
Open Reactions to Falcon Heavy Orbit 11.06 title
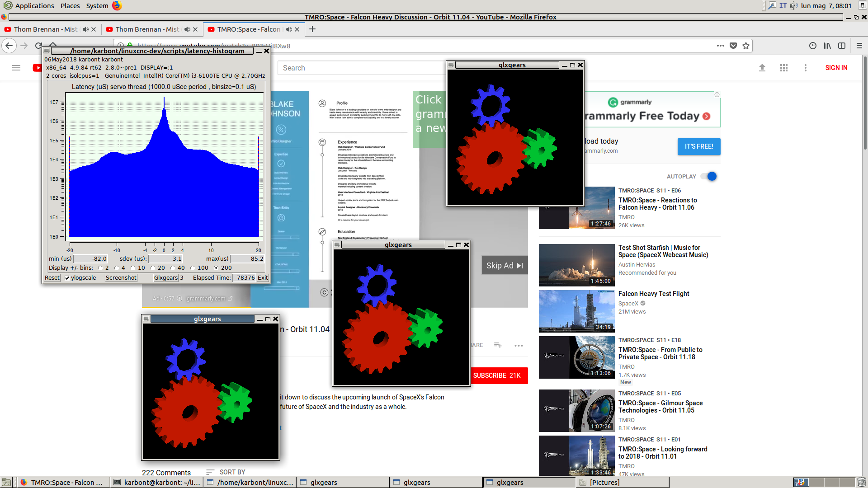[657, 204]
